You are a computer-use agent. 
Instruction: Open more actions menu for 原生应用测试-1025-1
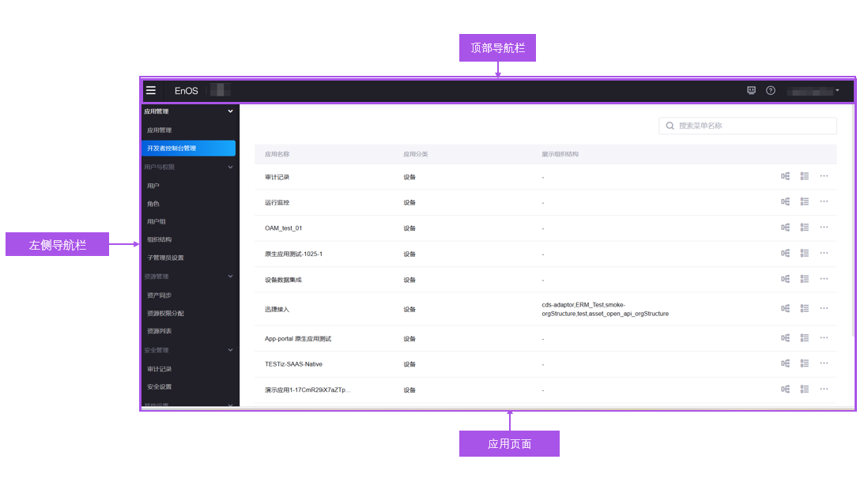(824, 253)
